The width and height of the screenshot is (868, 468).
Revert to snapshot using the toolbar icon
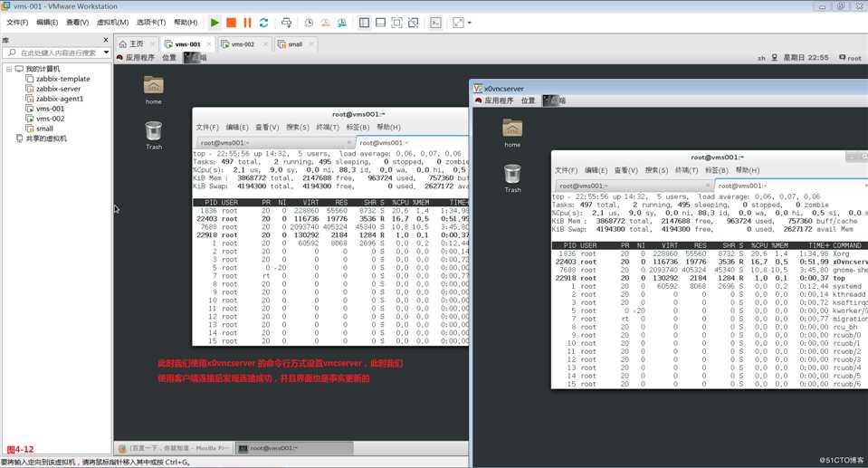tap(326, 23)
